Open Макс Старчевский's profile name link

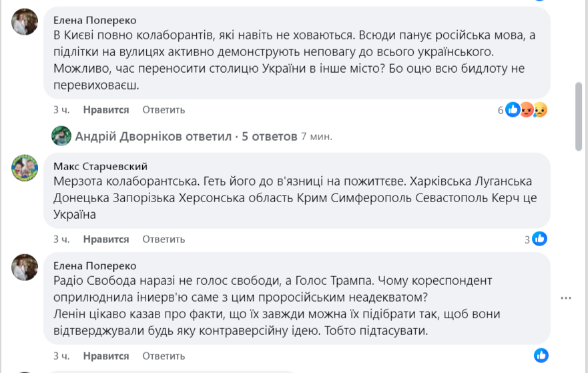coord(100,166)
